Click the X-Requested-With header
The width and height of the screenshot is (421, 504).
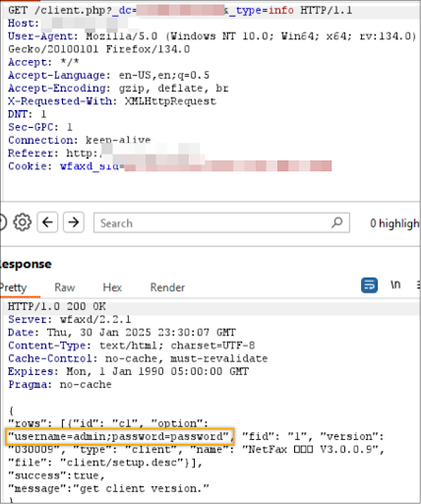112,101
